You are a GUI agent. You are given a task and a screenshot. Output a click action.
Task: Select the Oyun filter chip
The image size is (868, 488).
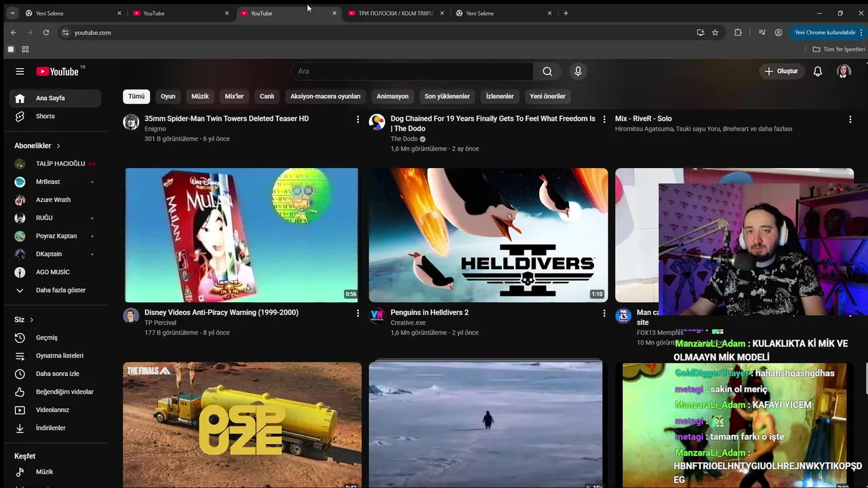coord(168,96)
